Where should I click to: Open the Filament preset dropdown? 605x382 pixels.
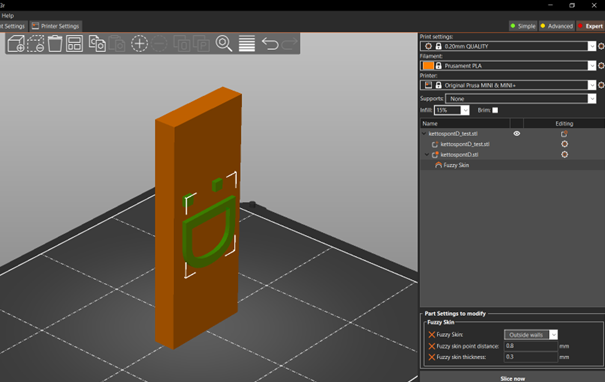click(591, 66)
